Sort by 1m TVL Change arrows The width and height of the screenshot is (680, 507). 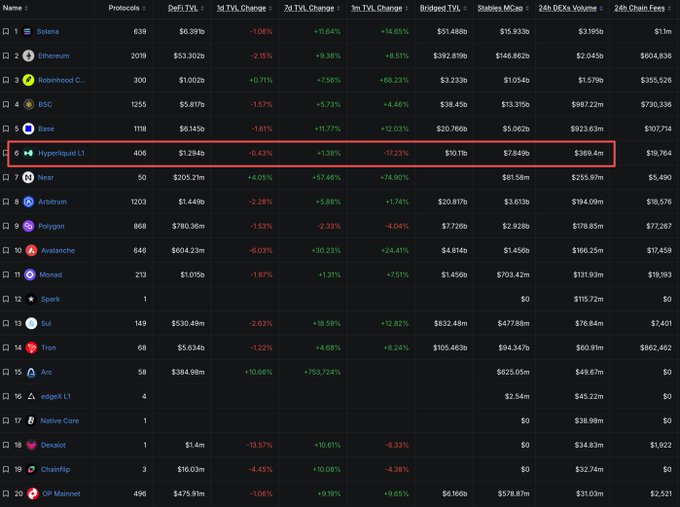(x=407, y=8)
